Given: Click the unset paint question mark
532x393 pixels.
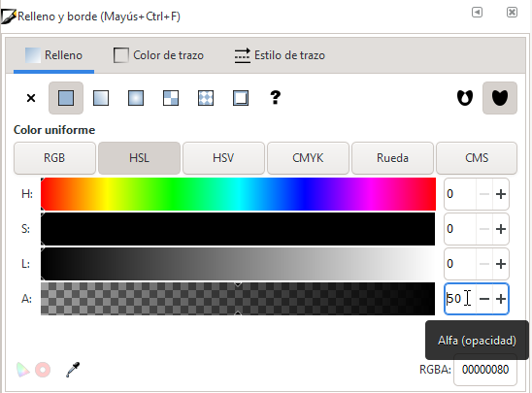Looking at the screenshot, I should [275, 98].
